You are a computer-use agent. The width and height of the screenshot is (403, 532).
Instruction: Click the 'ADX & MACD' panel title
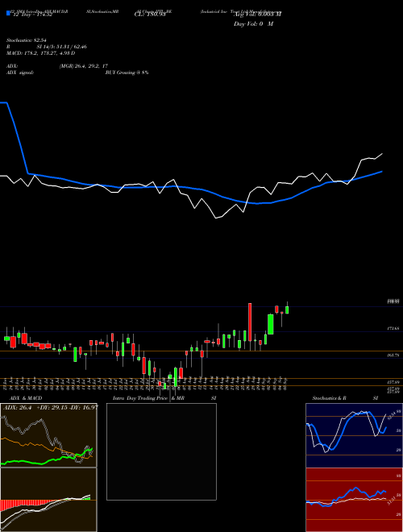click(26, 398)
